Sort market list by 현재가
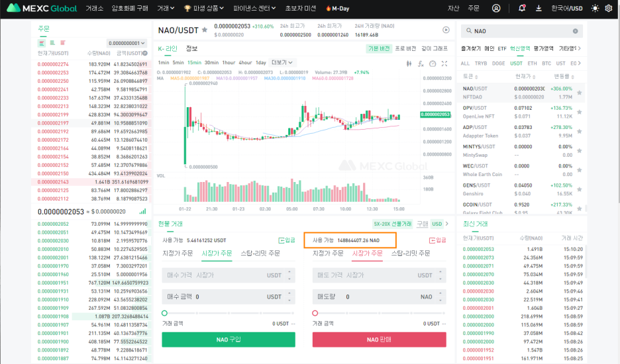This screenshot has width=620, height=364. (525, 76)
